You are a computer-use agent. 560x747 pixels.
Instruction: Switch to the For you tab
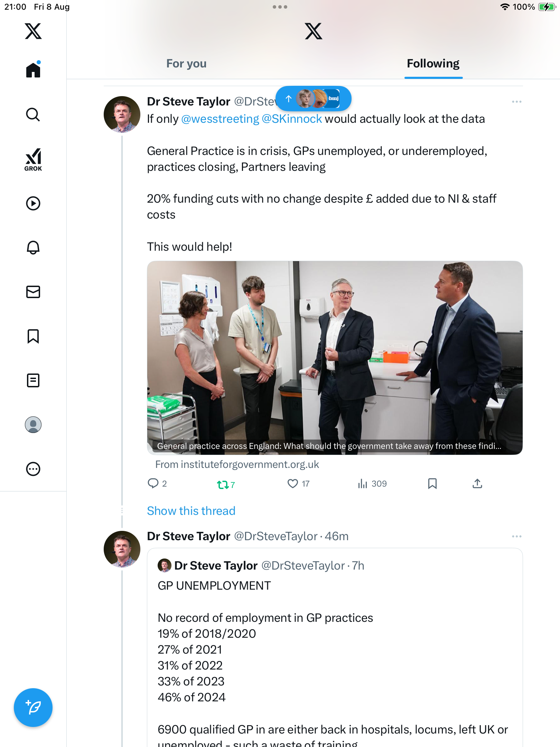tap(186, 64)
